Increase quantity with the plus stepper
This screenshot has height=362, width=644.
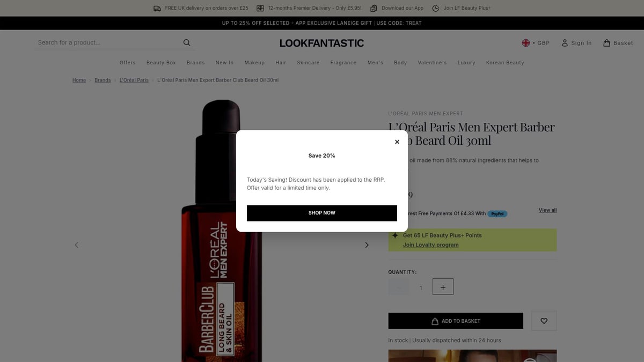coord(442,286)
